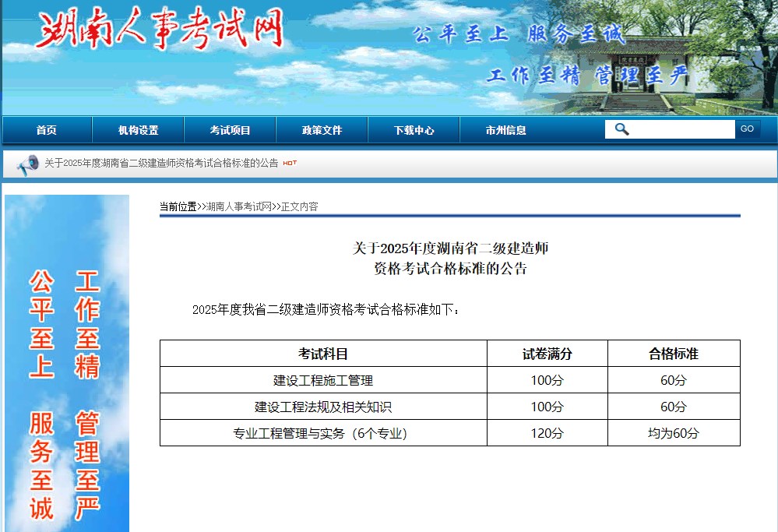
Task: Click the magnifying glass search icon
Action: pos(621,129)
